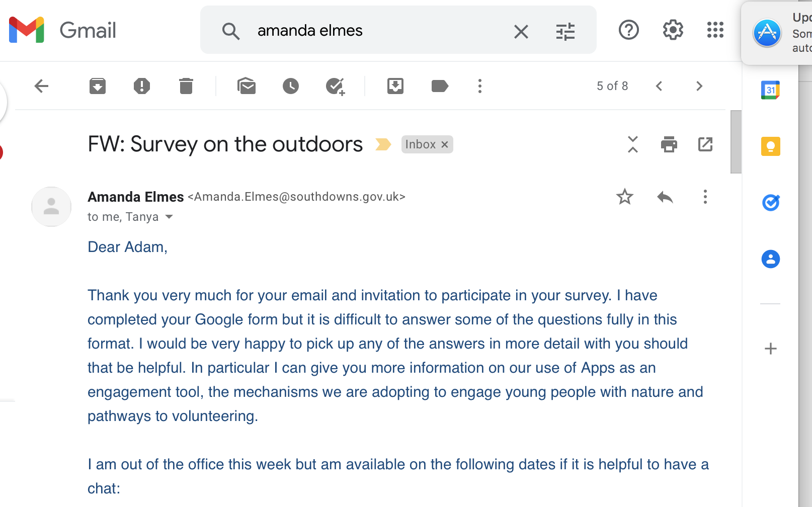Add this email to Tasks
Image resolution: width=812 pixels, height=507 pixels.
pyautogui.click(x=335, y=86)
